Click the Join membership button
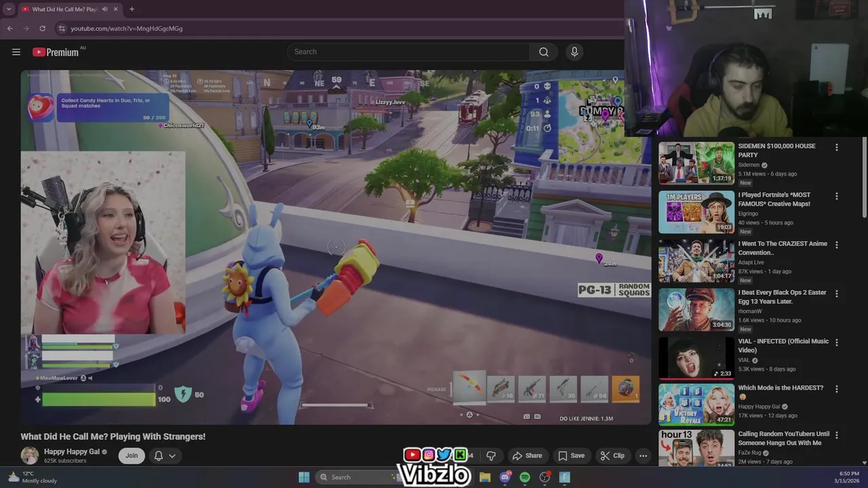The width and height of the screenshot is (868, 488). pos(132,455)
